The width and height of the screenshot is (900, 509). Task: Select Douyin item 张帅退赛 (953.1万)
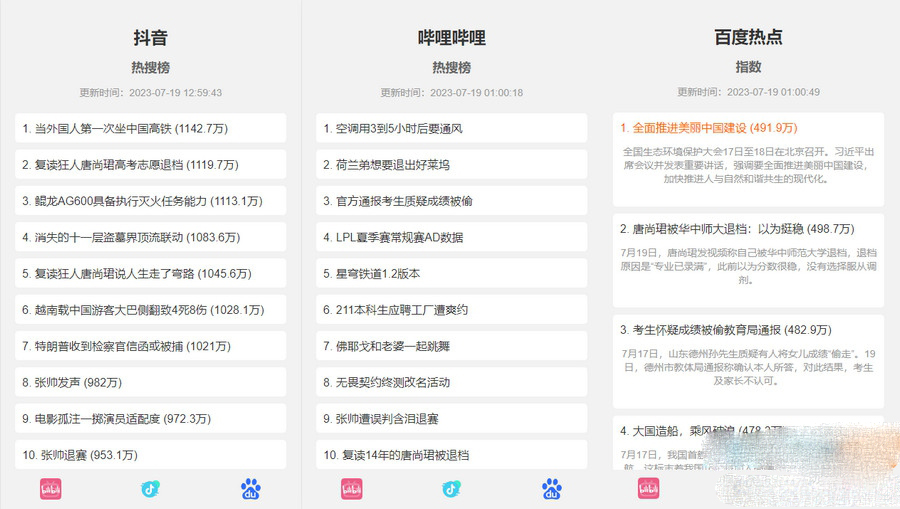coord(150,454)
